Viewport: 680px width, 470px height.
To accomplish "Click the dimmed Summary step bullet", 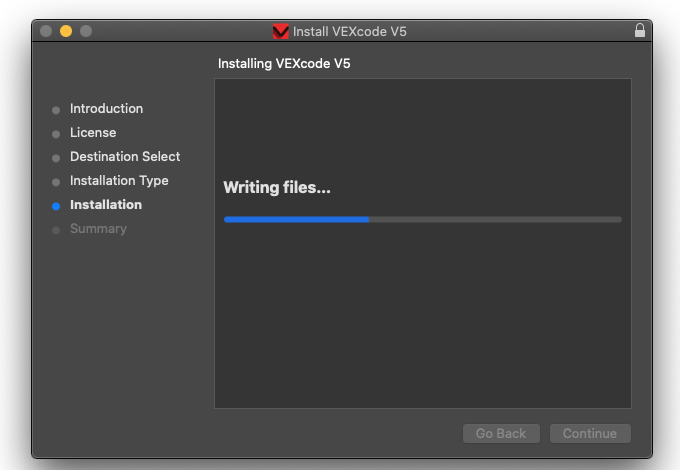I will point(56,230).
